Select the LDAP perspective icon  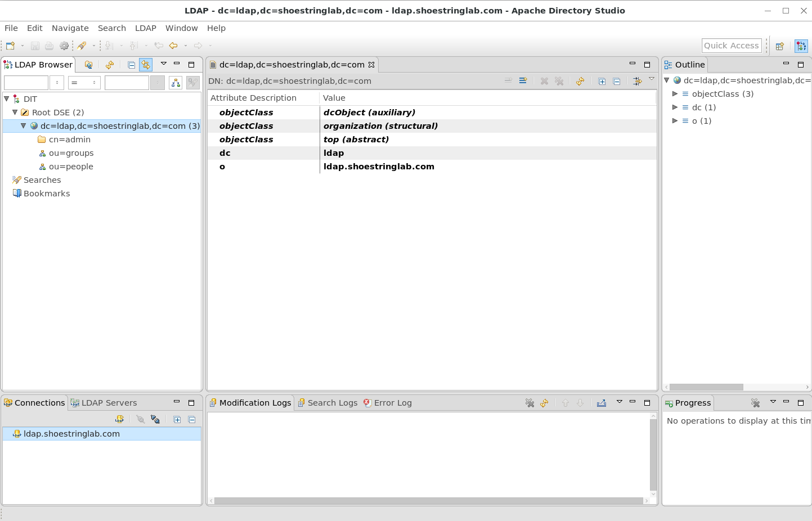pos(801,46)
